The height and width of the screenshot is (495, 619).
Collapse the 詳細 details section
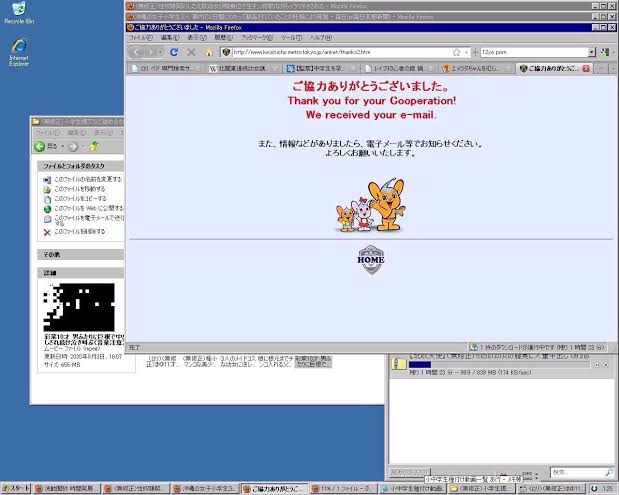(81, 273)
